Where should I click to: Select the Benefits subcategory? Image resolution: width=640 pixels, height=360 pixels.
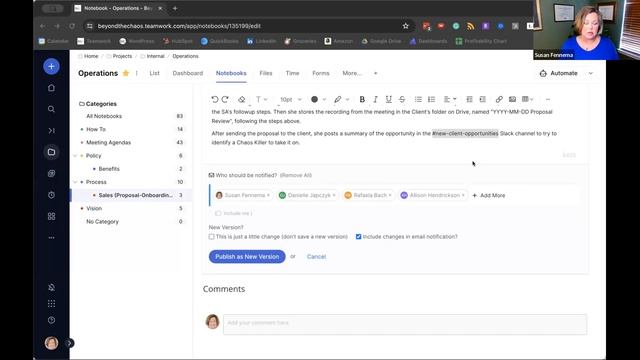pos(109,169)
